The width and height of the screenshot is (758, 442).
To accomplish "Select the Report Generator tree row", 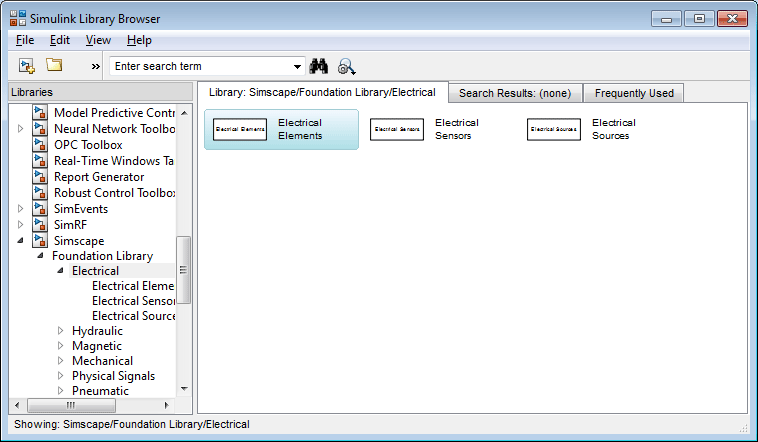I will (99, 177).
